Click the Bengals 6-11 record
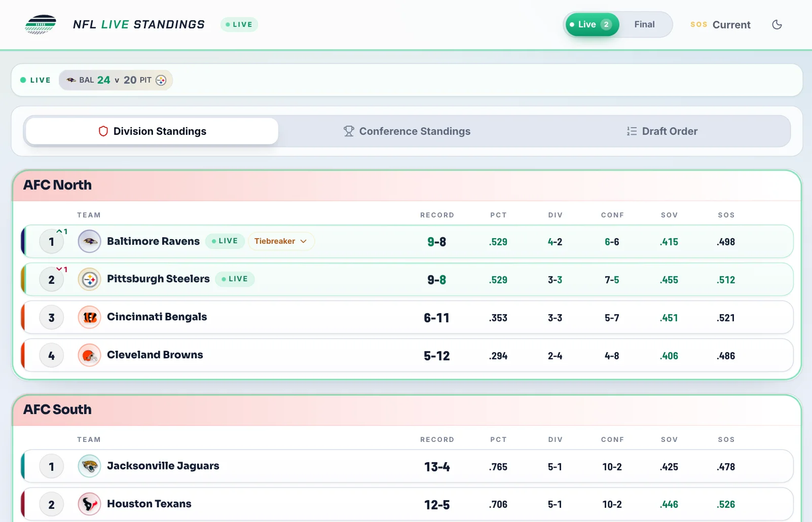812x522 pixels. click(x=436, y=318)
